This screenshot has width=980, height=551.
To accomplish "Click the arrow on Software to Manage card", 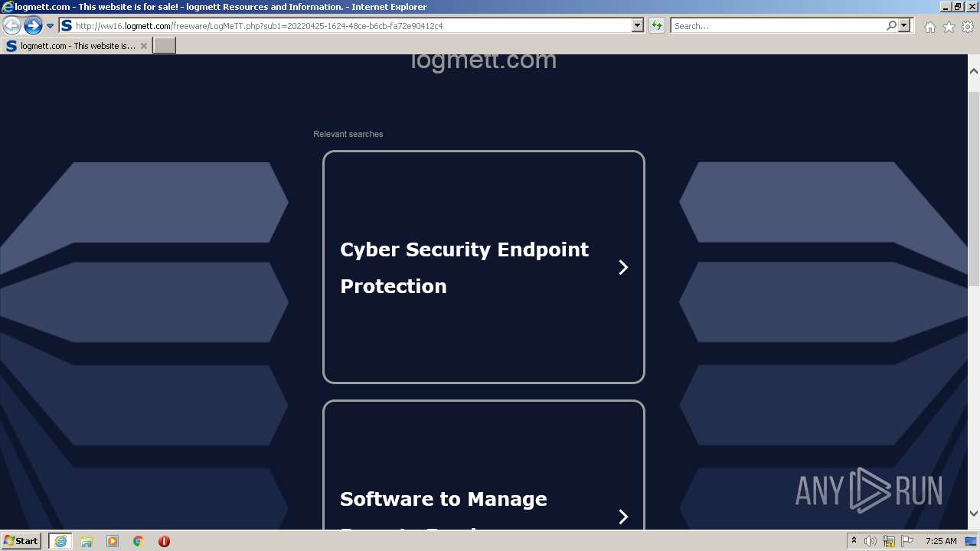I will point(623,517).
